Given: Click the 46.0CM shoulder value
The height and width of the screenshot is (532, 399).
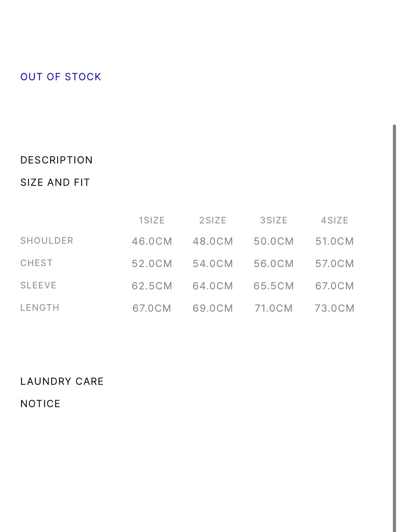Looking at the screenshot, I should pos(152,241).
